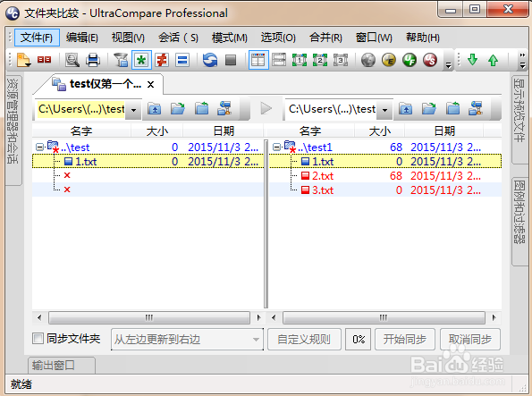Open the 输出窗口 tab
This screenshot has height=396, width=532.
point(61,365)
